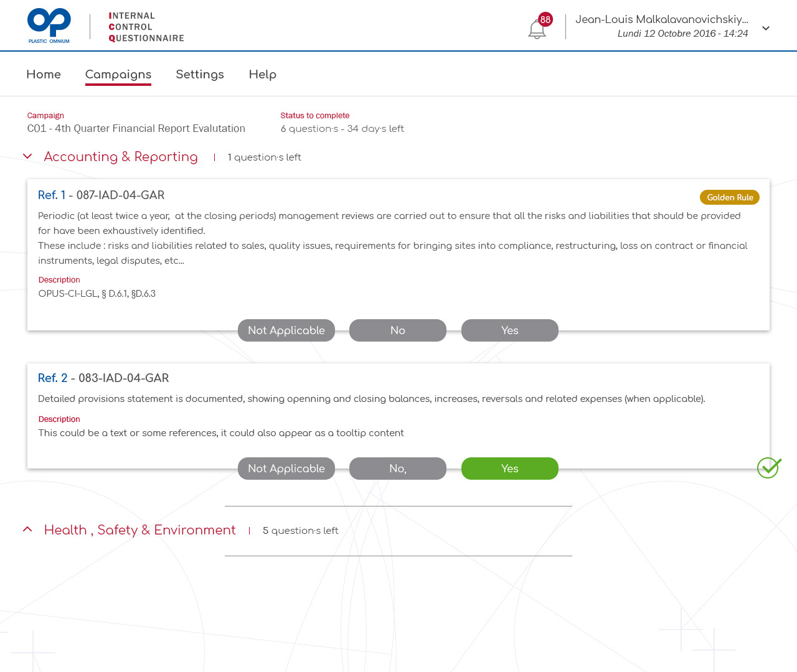Click the Plastic Omnium logo

(x=49, y=26)
